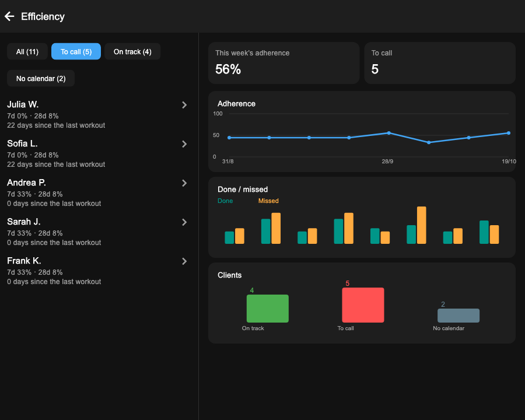Open Frank K. details via chevron
The height and width of the screenshot is (420, 525).
184,261
